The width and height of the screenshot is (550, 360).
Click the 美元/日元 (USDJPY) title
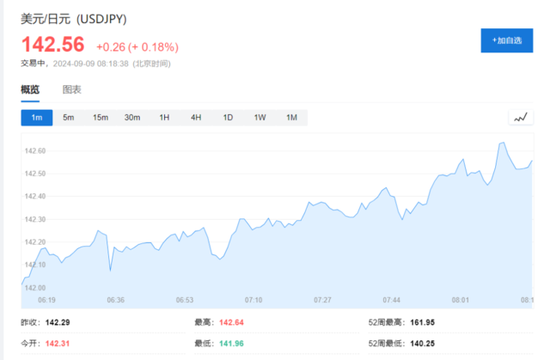(x=74, y=19)
